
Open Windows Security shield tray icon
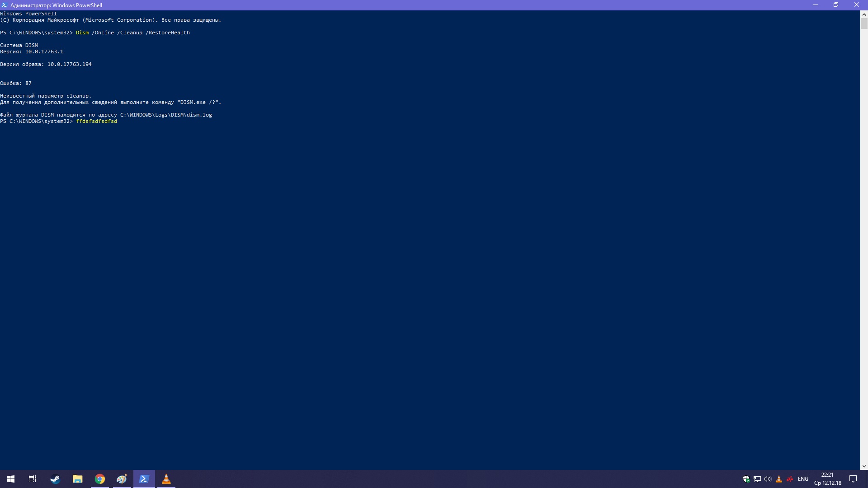(x=746, y=479)
